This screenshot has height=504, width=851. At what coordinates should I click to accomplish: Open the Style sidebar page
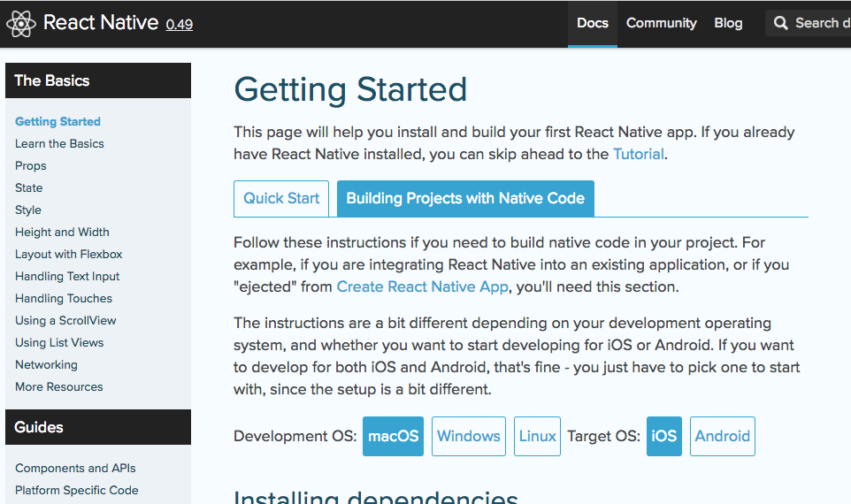(28, 210)
